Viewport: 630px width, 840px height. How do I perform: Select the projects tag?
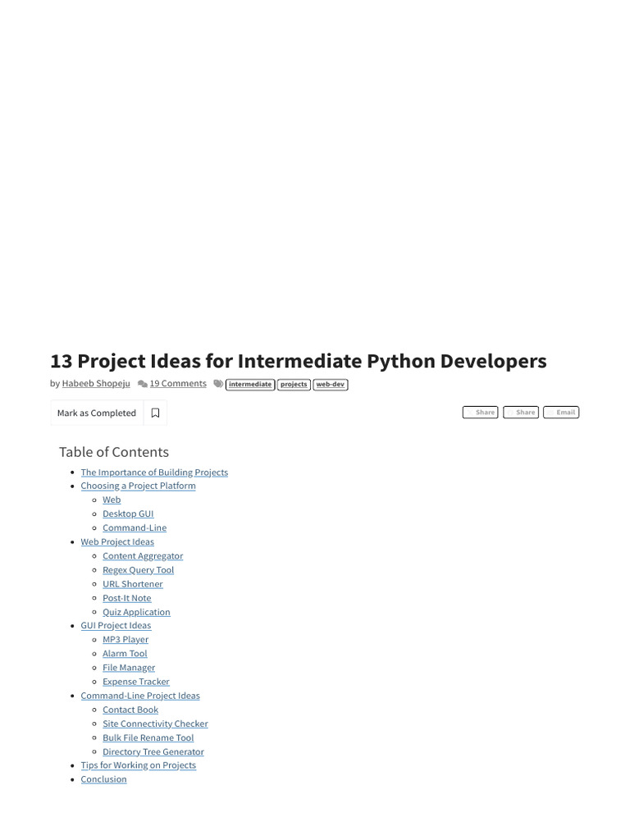[x=294, y=385]
